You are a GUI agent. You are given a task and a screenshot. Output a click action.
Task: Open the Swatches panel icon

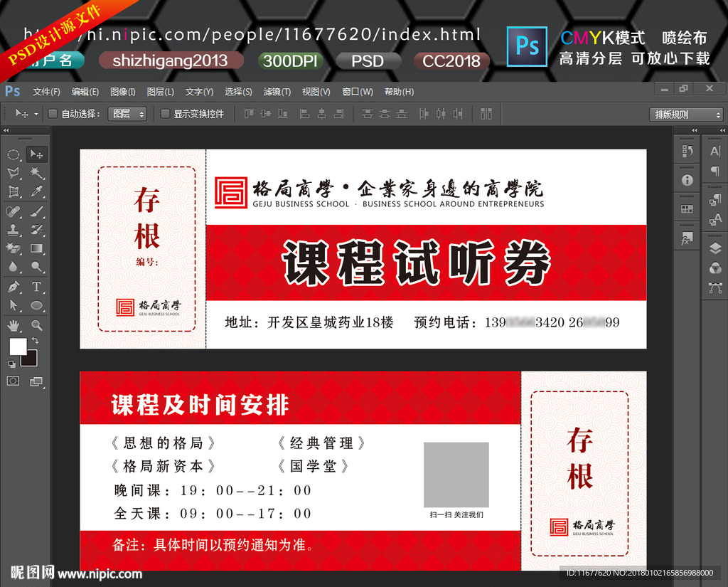(687, 209)
